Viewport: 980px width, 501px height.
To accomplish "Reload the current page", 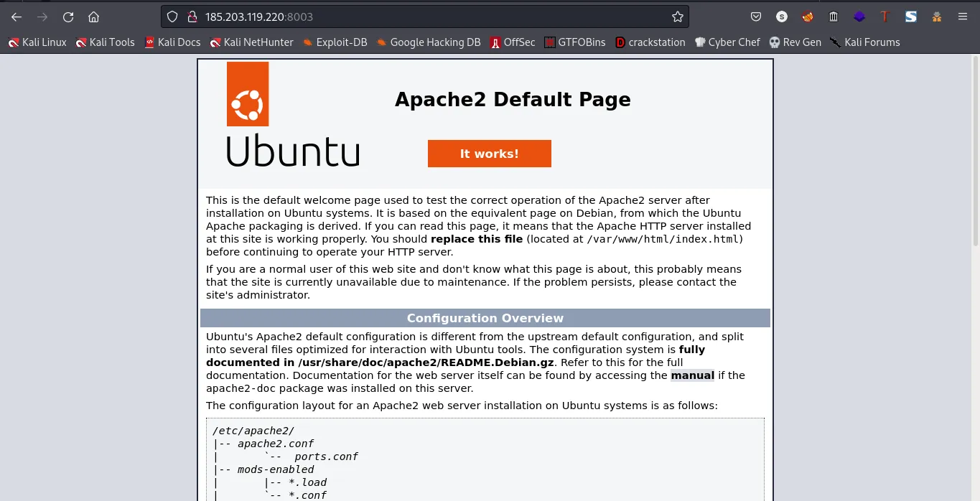I will [68, 17].
